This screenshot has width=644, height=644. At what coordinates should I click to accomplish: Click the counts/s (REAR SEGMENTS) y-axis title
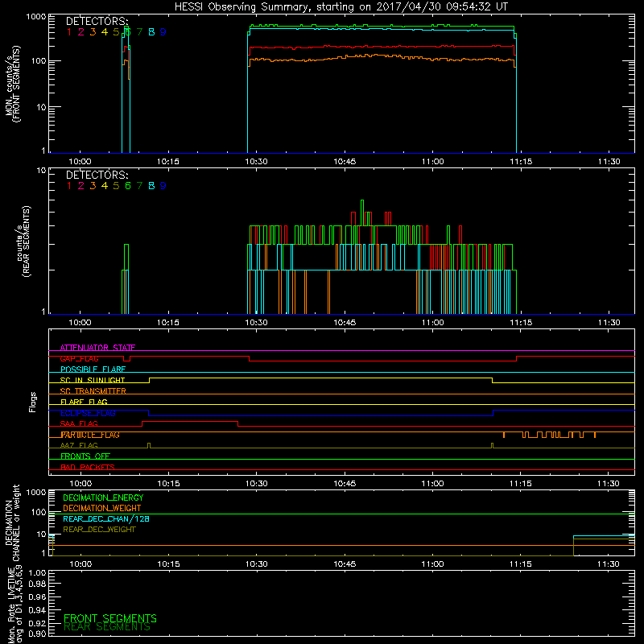(23, 241)
